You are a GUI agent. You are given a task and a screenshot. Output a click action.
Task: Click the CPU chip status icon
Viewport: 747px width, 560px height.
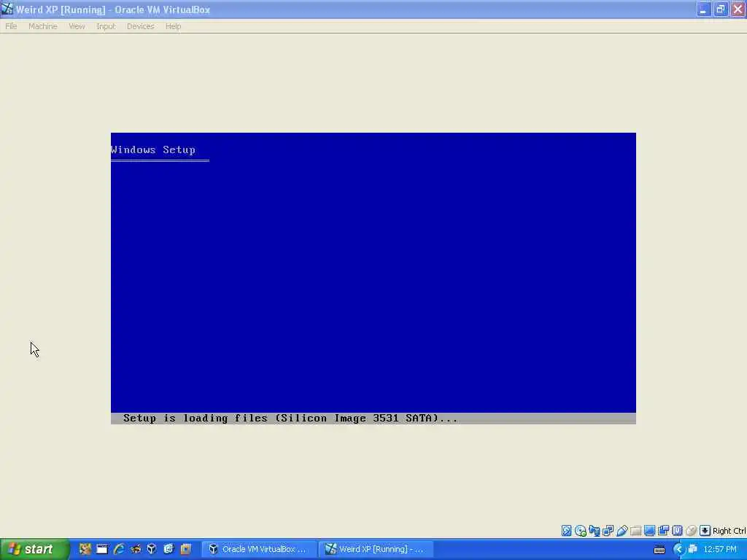677,531
